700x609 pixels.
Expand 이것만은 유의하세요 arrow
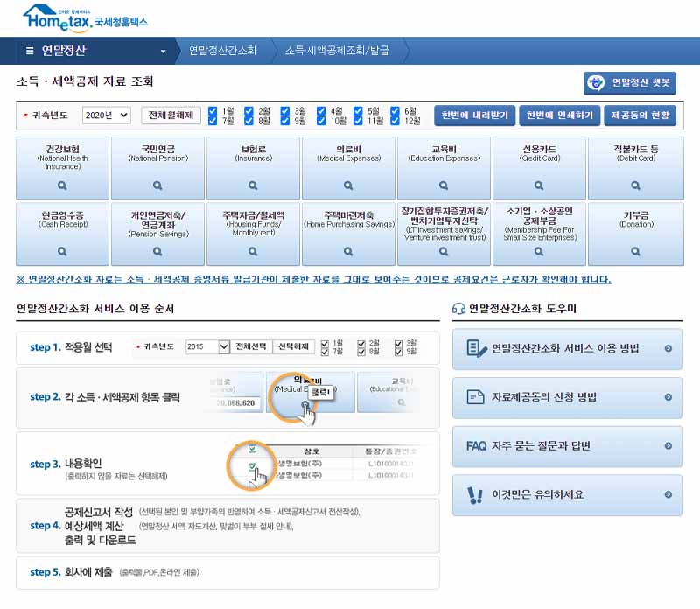point(668,494)
